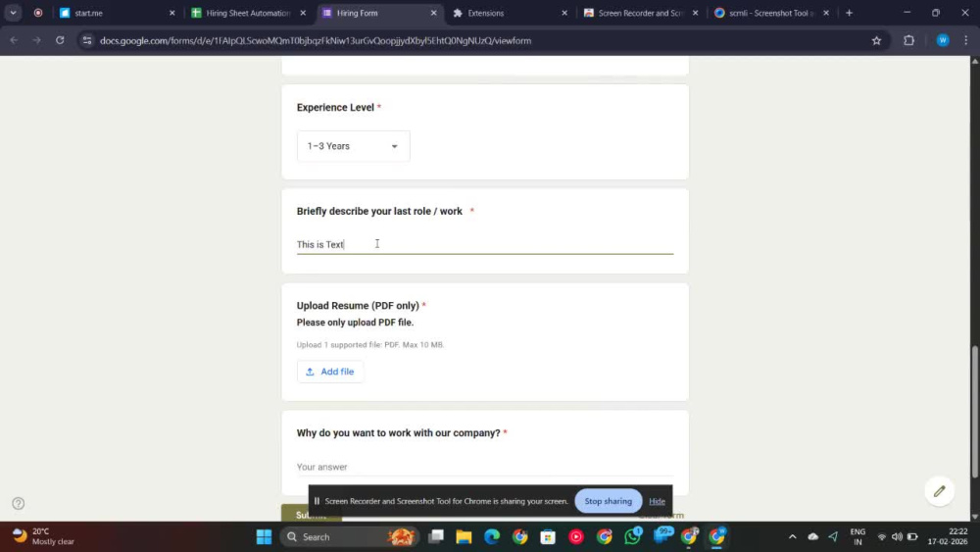Open the Windows Start menu
Viewport: 980px width, 552px height.
pos(264,536)
